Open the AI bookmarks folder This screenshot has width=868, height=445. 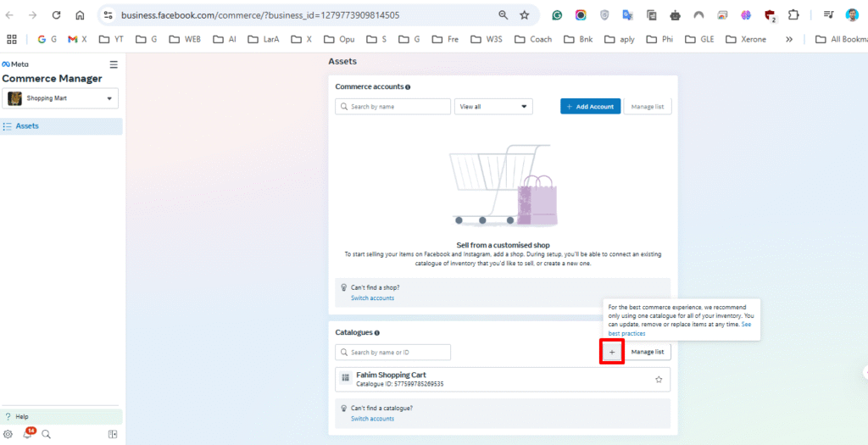(225, 39)
